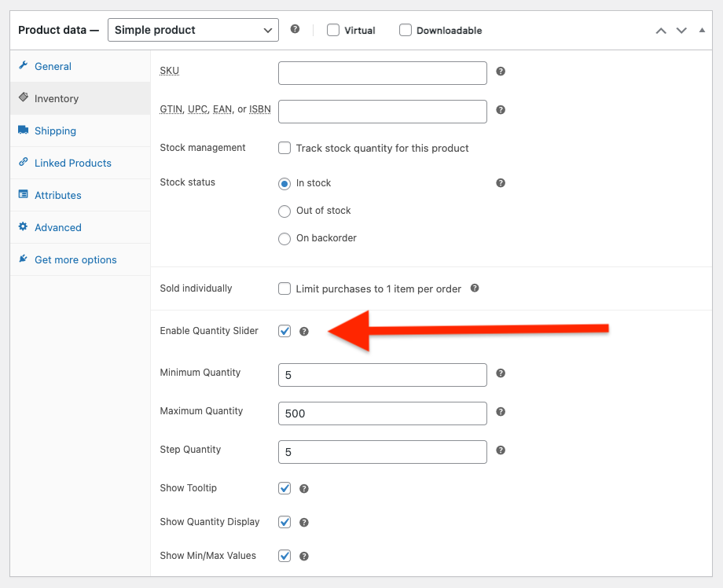This screenshot has width=723, height=588.
Task: Move Product data panel up
Action: pyautogui.click(x=661, y=31)
